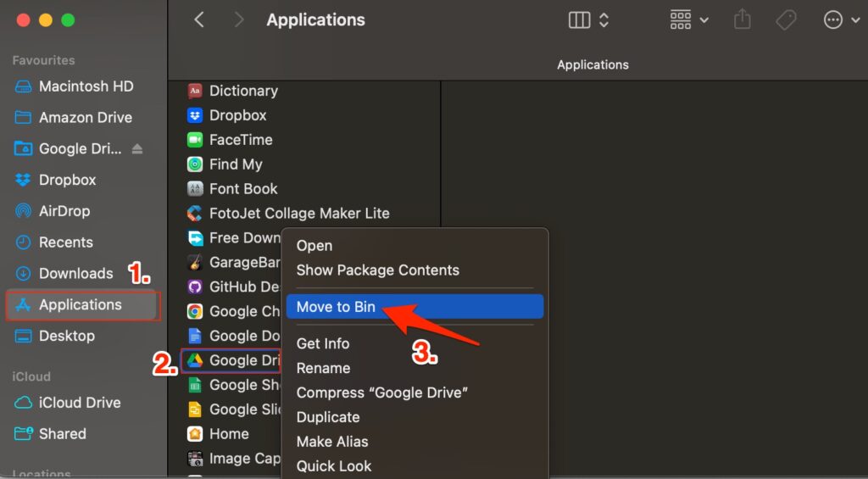Screen dimensions: 868x479
Task: Select the Find My file name
Action: 236,164
